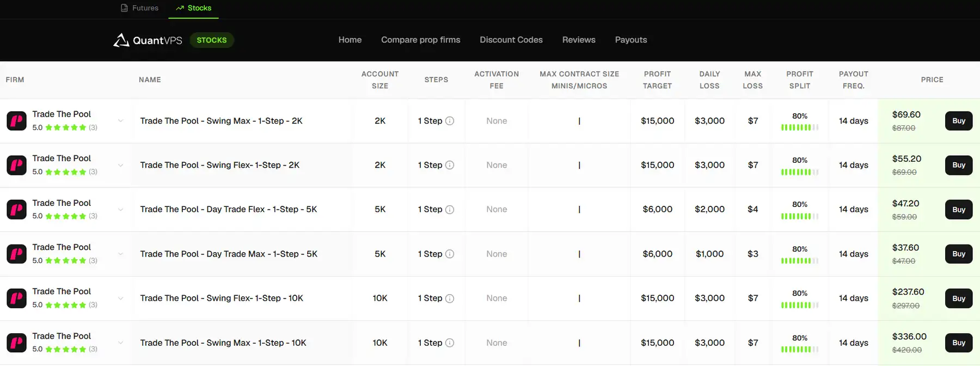Click Trade The Pool logo in Day Trade Flex 5K row
Image resolution: width=980 pixels, height=366 pixels.
click(16, 210)
